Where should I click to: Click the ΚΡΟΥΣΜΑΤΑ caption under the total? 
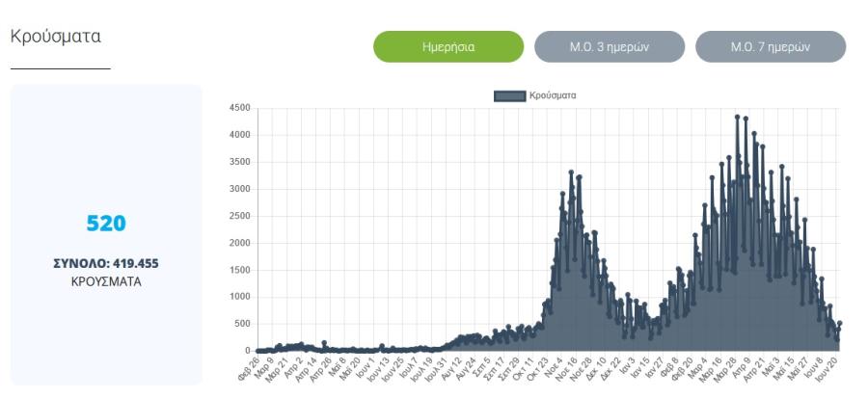(x=106, y=282)
